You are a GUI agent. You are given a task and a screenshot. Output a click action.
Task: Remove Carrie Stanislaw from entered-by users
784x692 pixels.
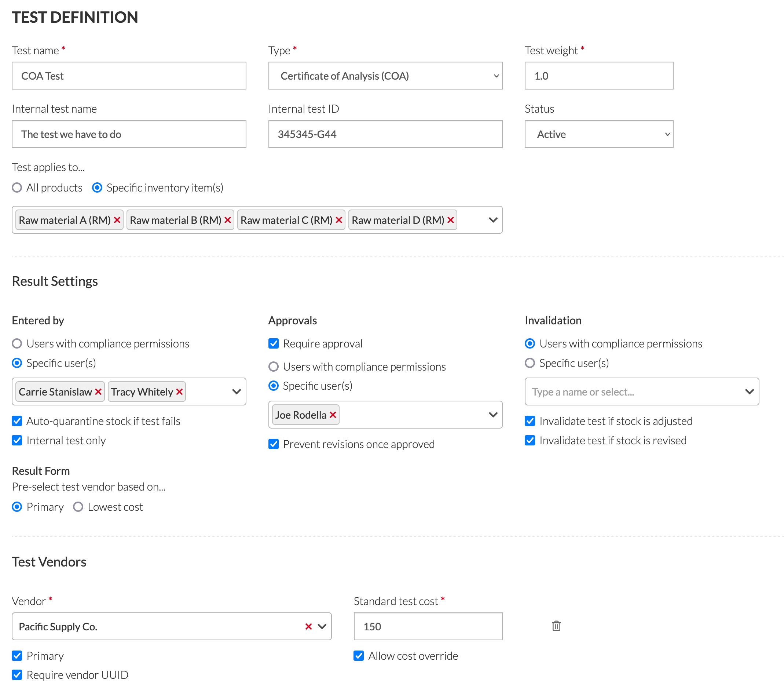pos(98,391)
